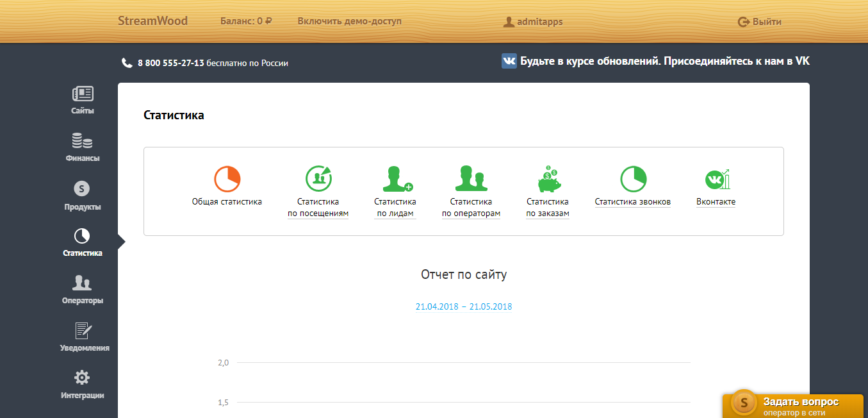This screenshot has height=418, width=868.
Task: Open the report date range picker
Action: point(464,306)
